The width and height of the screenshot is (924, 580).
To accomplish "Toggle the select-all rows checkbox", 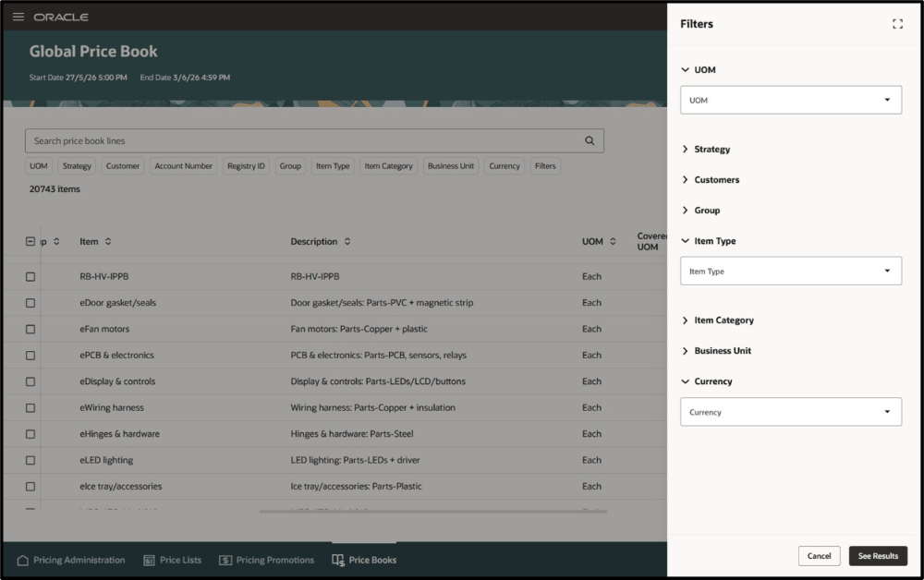I will 30,241.
